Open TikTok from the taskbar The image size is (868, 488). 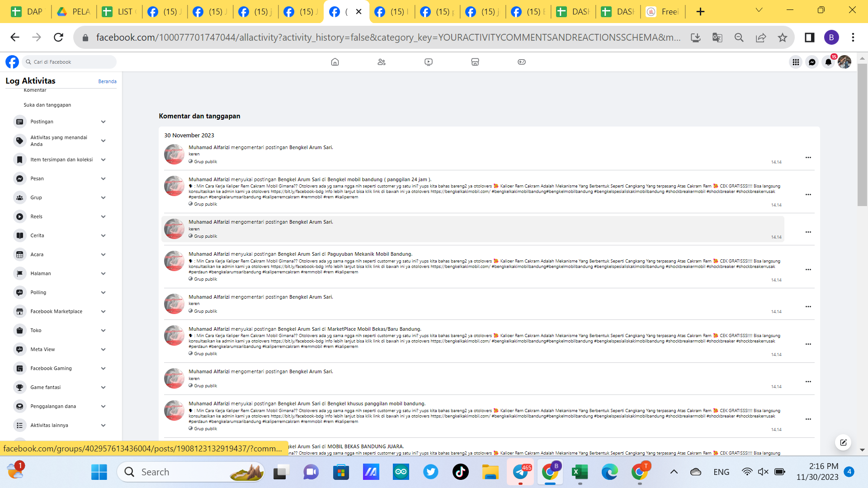460,472
